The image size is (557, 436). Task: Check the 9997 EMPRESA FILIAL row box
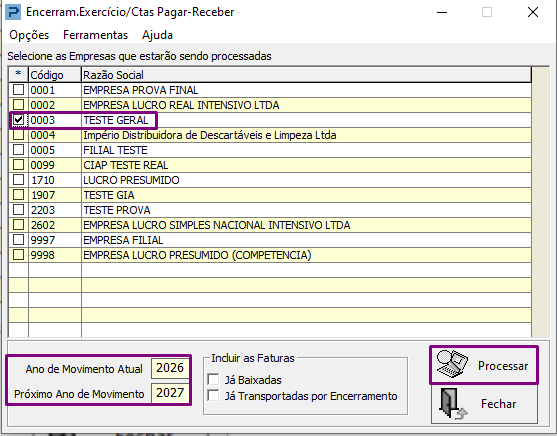coord(18,240)
